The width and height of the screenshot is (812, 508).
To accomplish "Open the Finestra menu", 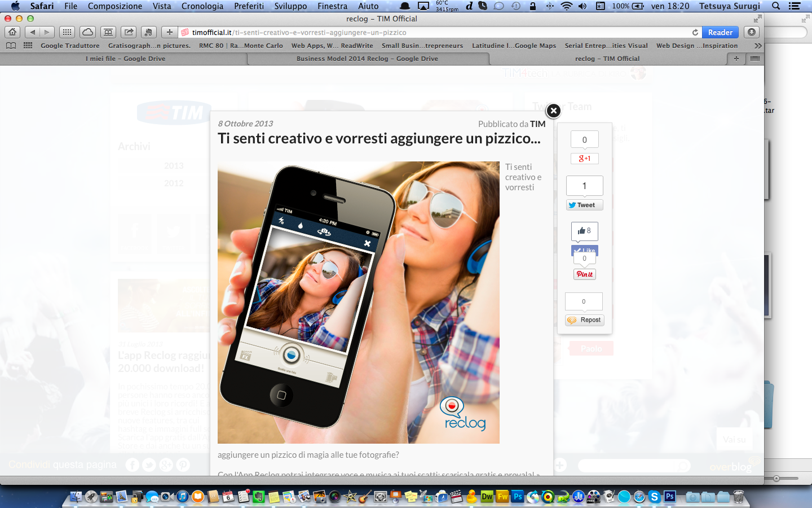I will [332, 6].
